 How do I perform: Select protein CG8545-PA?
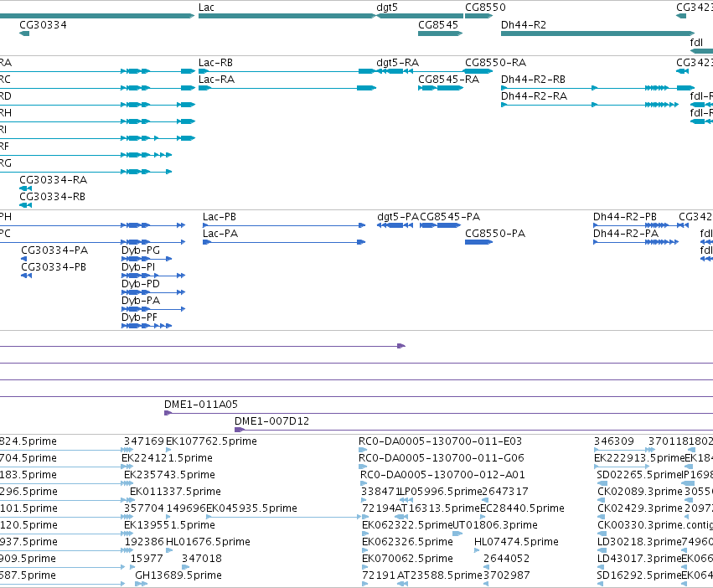tap(440, 225)
